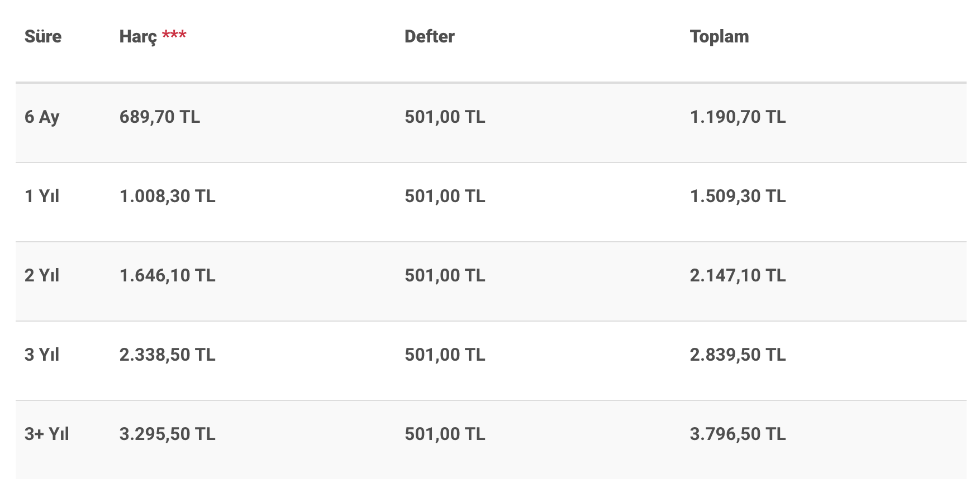Click the 2.338,50 TL fee value
The height and width of the screenshot is (488, 980).
tap(167, 355)
